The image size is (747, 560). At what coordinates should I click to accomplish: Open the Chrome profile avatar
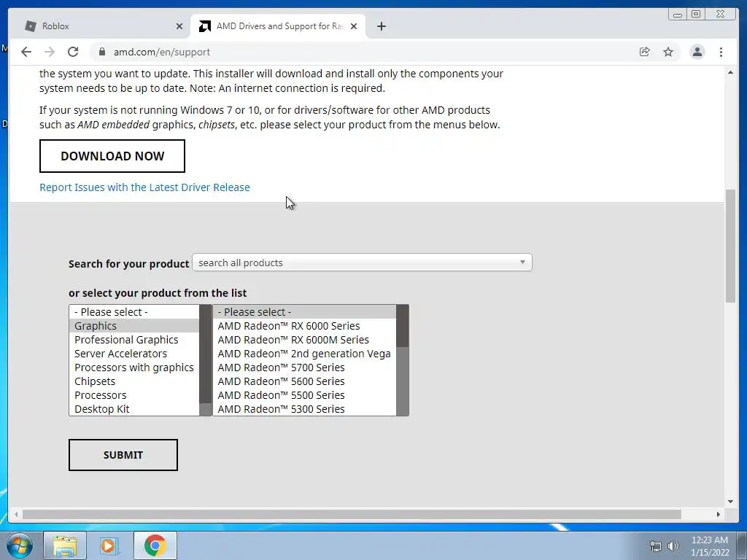tap(697, 52)
